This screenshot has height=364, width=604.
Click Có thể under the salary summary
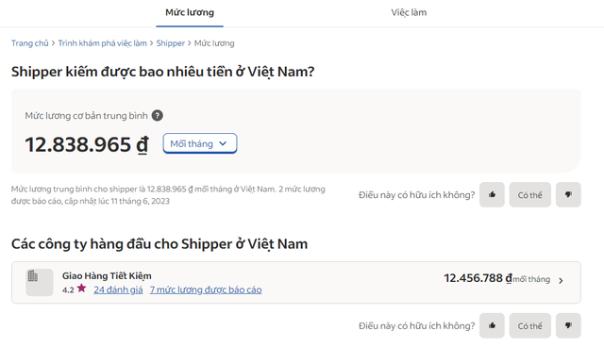point(530,194)
